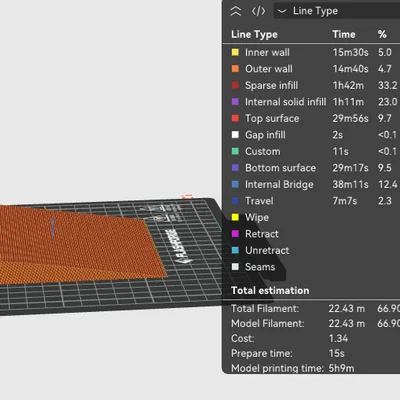Click the 29m56s Top surface time
Screen dimensions: 400x400
point(351,118)
